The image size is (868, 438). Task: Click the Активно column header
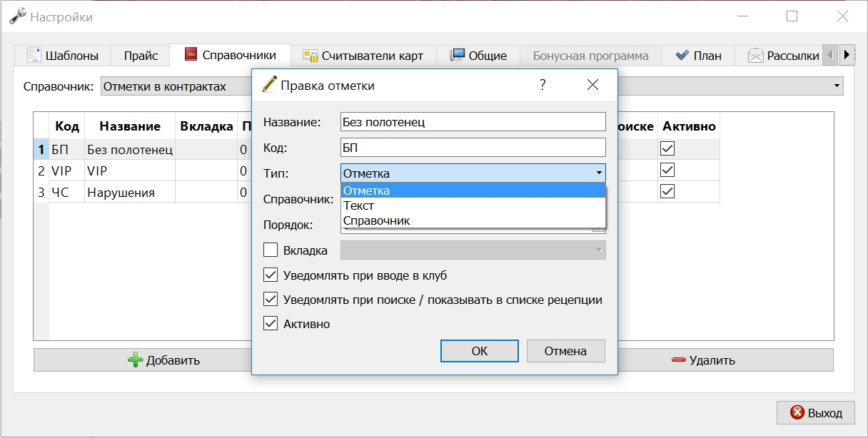(x=689, y=126)
